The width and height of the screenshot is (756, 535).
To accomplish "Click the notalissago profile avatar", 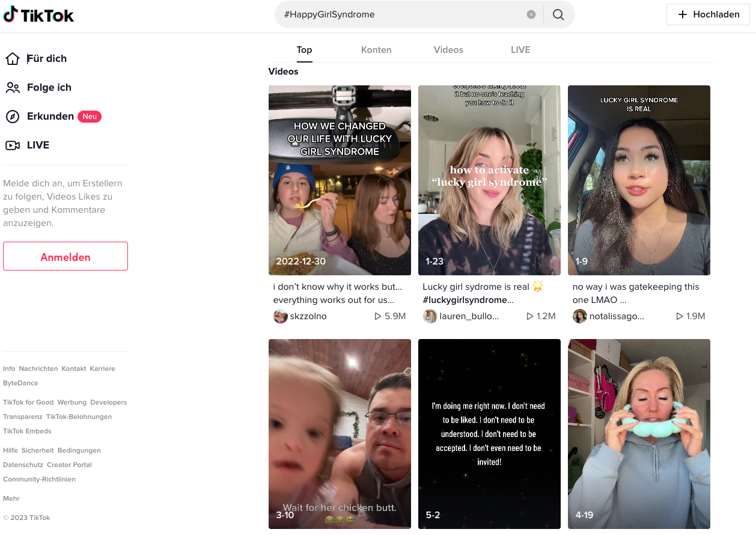I will point(579,316).
